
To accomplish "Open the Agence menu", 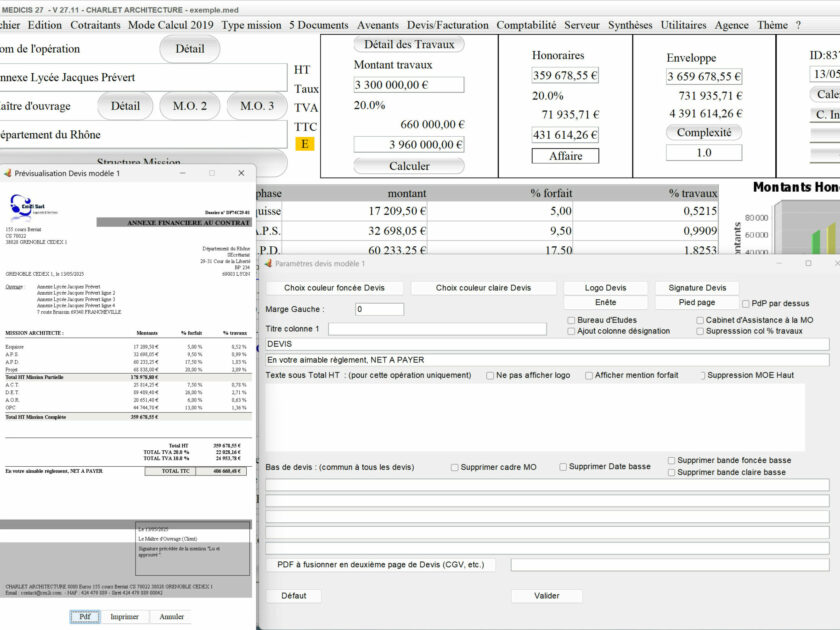I will tap(731, 25).
